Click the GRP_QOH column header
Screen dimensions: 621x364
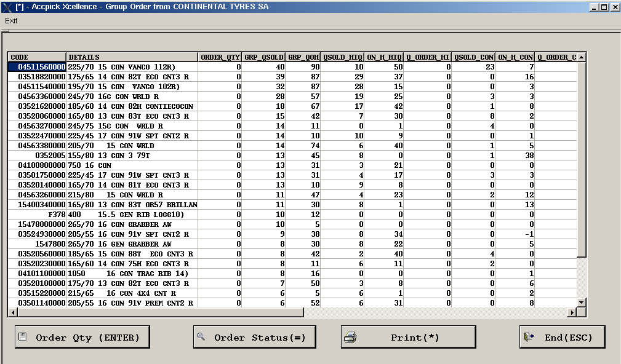pyautogui.click(x=303, y=57)
